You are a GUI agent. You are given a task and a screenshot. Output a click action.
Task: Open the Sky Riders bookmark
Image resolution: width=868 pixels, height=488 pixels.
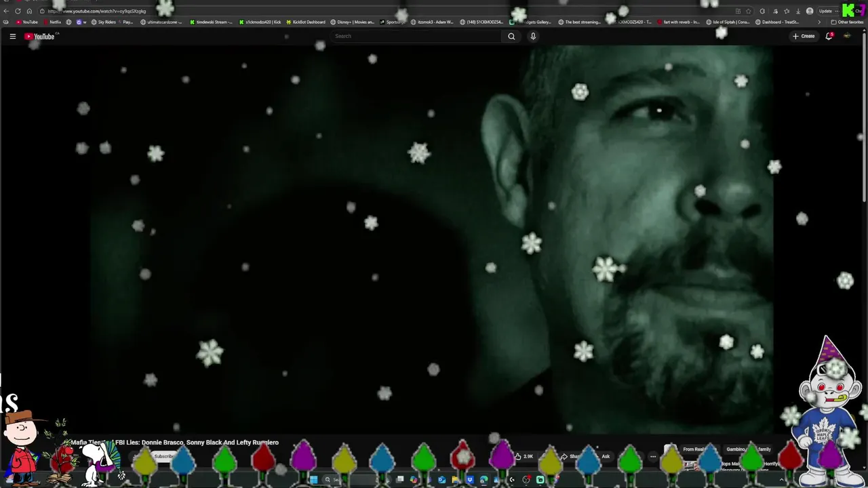click(103, 22)
